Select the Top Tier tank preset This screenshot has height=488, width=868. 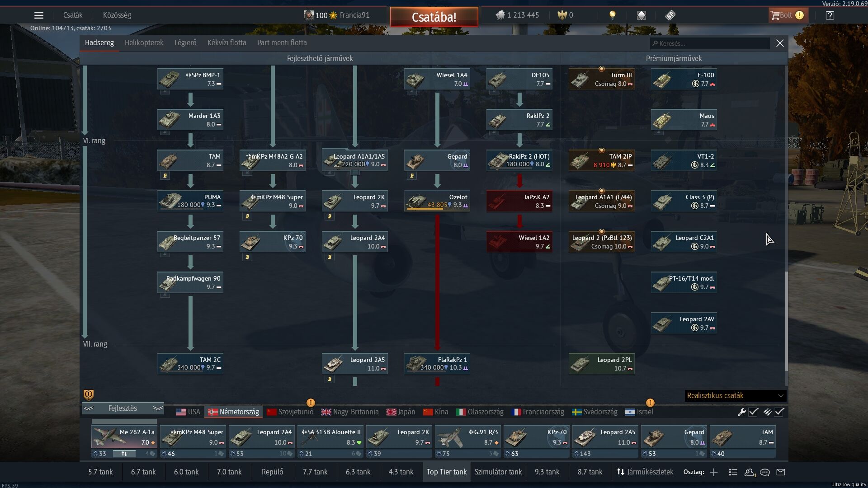[447, 472]
